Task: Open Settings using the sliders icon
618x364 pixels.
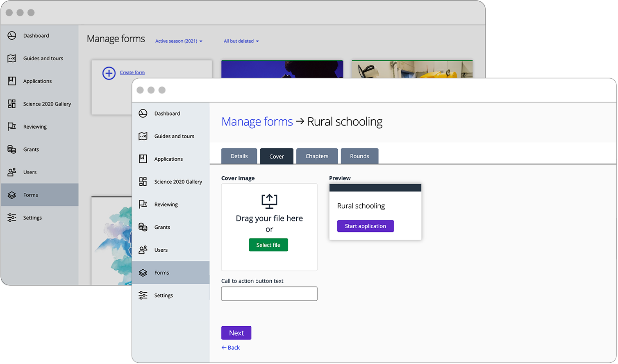Action: [143, 295]
